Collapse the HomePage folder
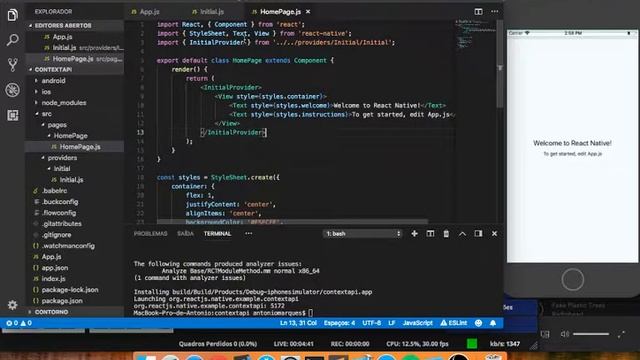The image size is (640, 360). pos(70,136)
